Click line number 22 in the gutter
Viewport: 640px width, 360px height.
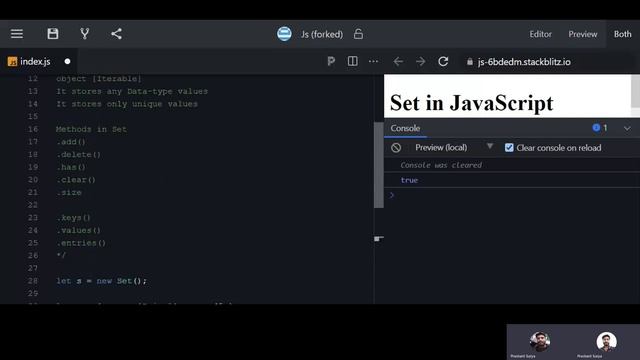tap(33, 205)
